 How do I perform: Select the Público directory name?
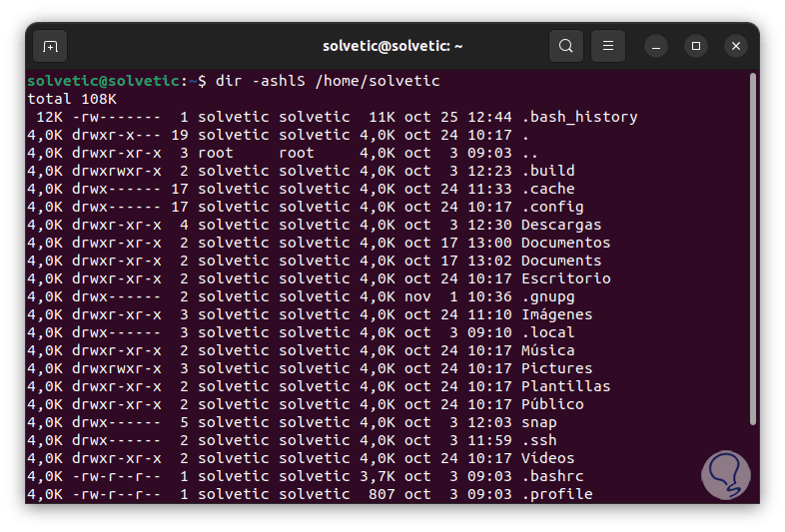coord(552,404)
